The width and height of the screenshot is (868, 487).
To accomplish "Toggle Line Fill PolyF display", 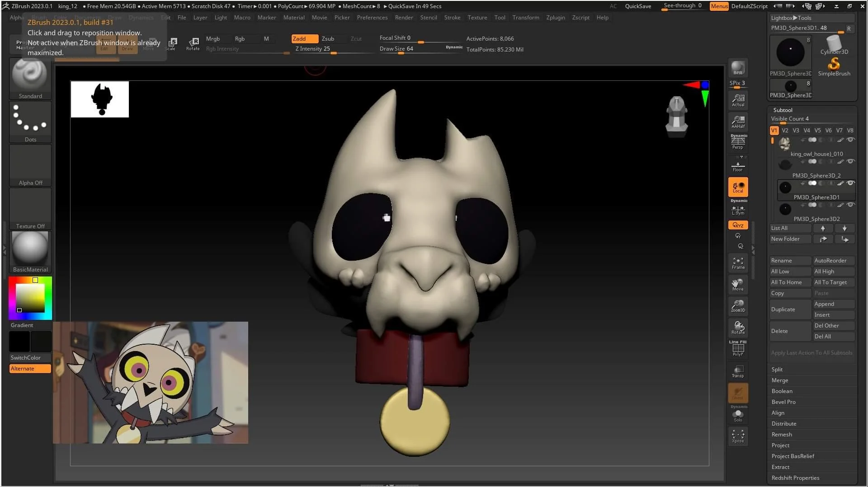I will 738,349.
